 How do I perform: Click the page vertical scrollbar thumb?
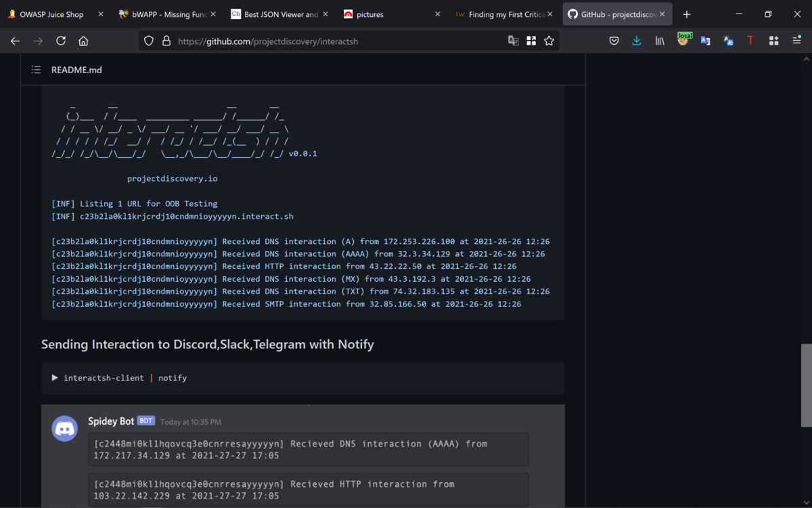point(807,385)
